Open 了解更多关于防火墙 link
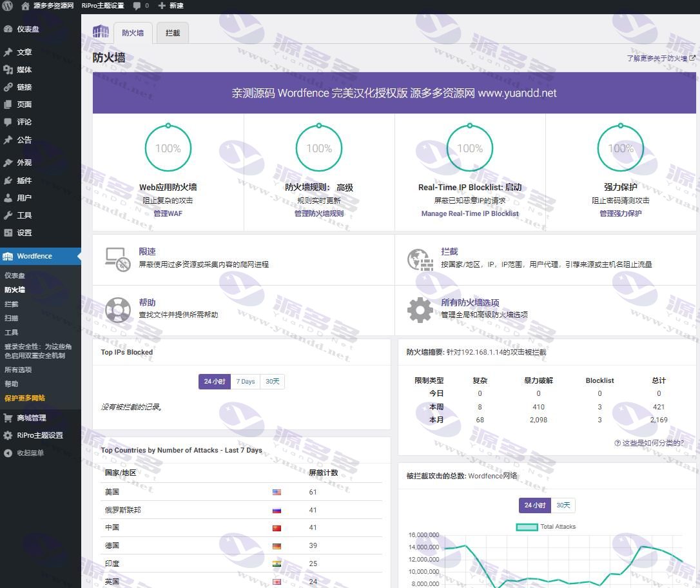The width and height of the screenshot is (700, 588). [x=661, y=58]
